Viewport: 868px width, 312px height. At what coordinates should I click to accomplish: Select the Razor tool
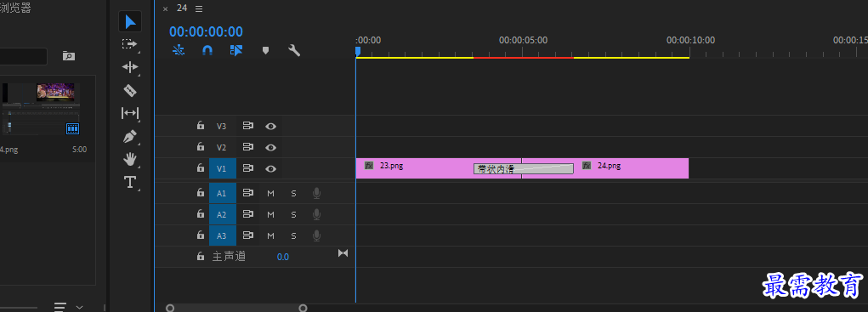129,90
